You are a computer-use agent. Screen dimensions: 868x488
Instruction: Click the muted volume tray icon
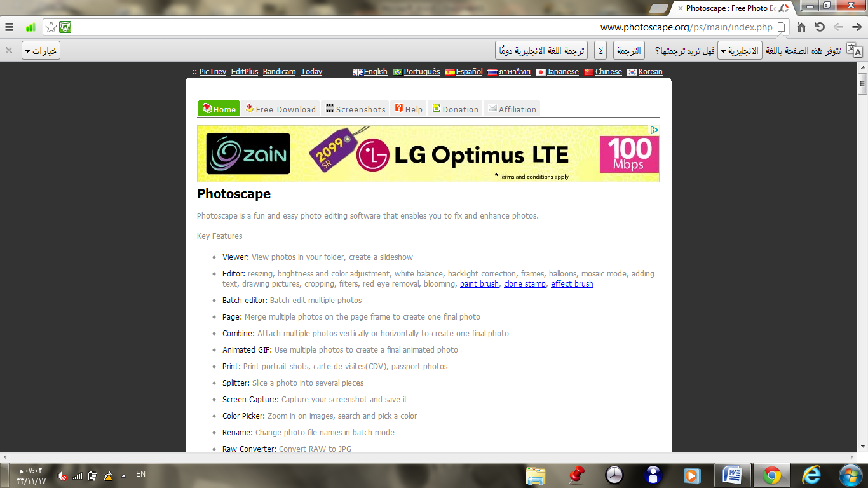(62, 475)
